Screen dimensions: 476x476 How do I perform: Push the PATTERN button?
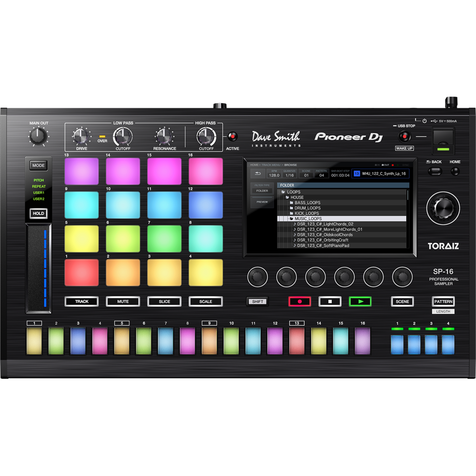point(443,301)
